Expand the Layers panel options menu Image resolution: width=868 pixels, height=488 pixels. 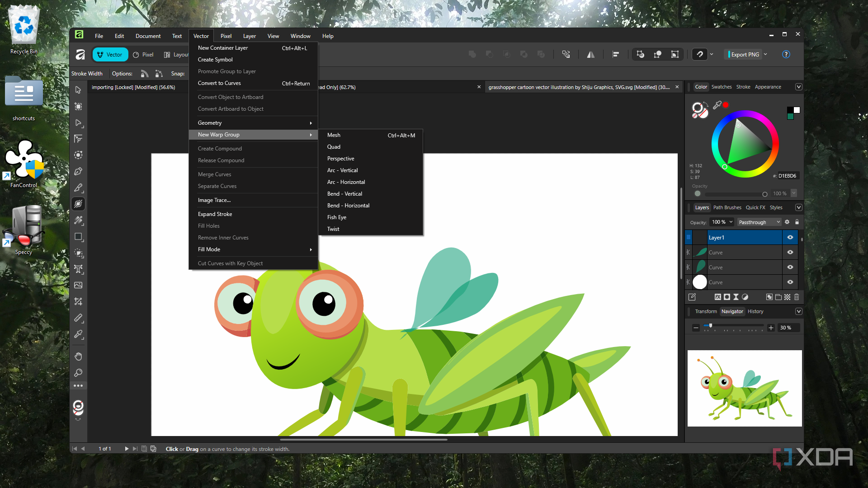coord(798,207)
